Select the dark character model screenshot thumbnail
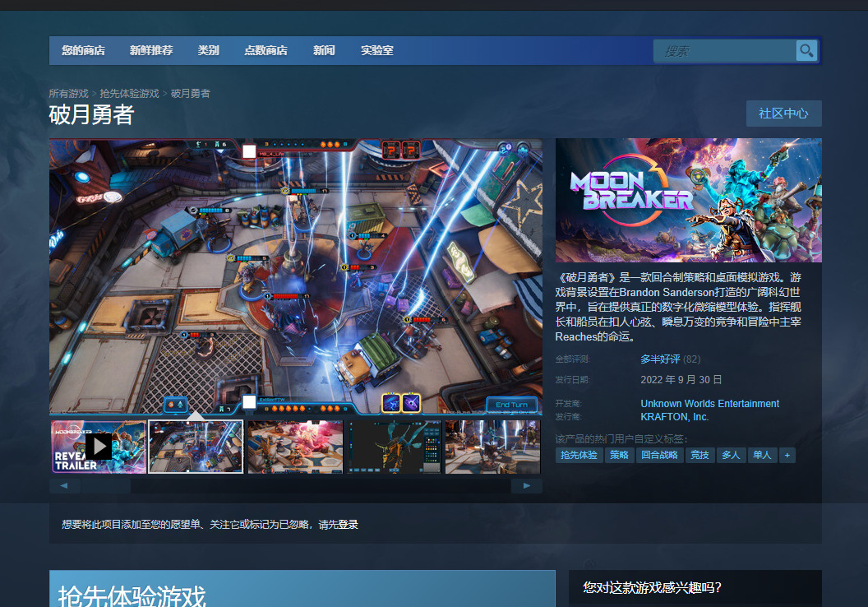868x607 pixels. pos(394,447)
